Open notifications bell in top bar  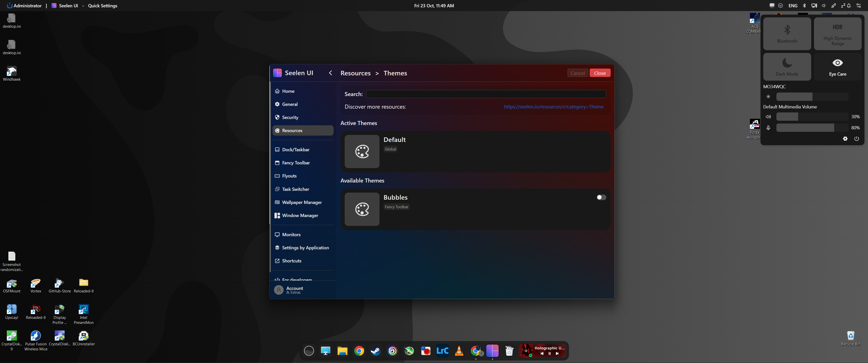tap(849, 5)
